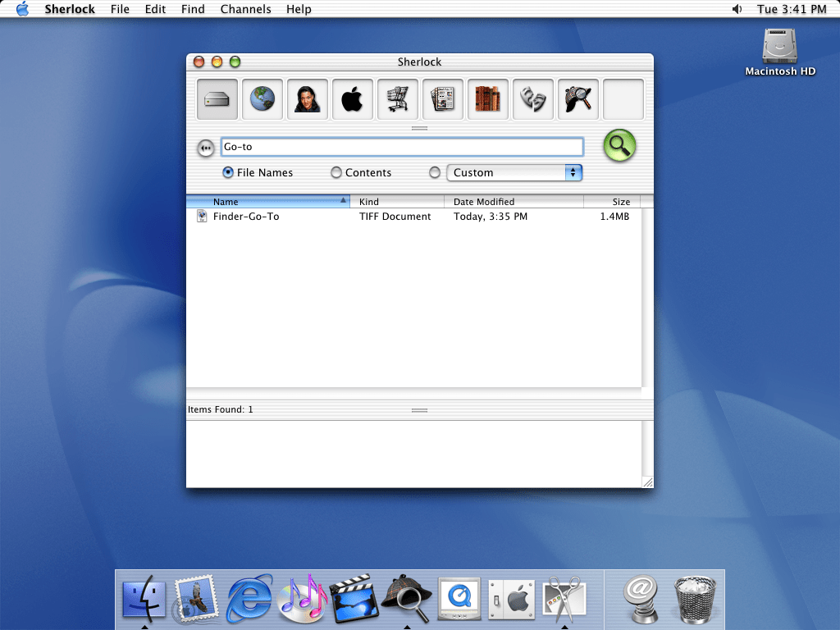Select the Contents radio button

336,173
